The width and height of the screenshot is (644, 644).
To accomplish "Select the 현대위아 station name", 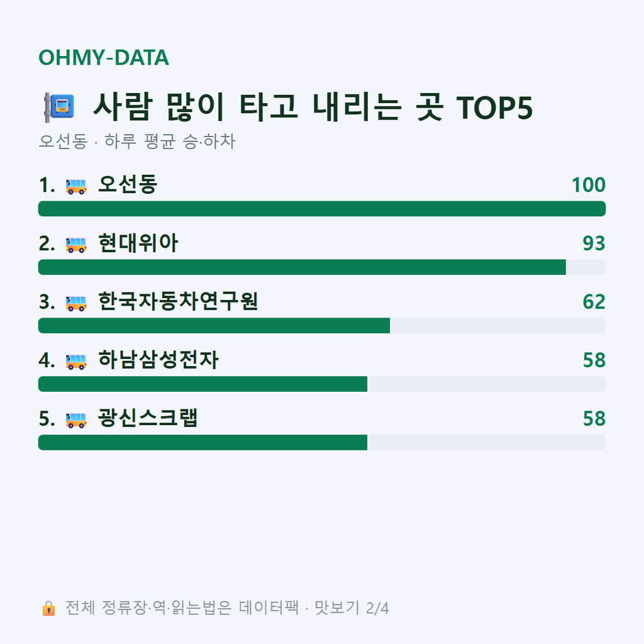I will (x=138, y=243).
